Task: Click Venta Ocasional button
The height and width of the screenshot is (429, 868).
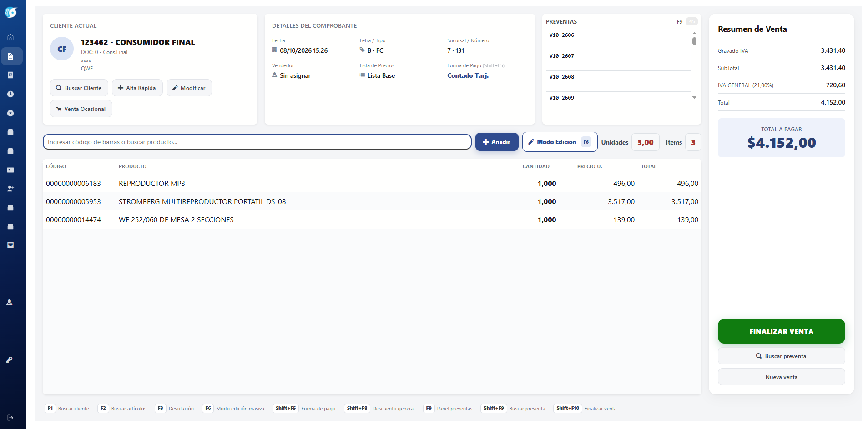Action: pos(81,109)
